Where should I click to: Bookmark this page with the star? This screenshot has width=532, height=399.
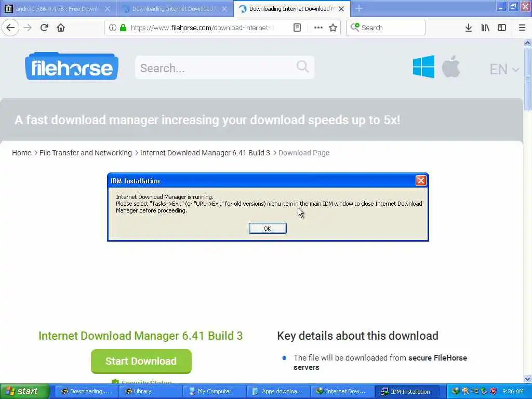(333, 28)
